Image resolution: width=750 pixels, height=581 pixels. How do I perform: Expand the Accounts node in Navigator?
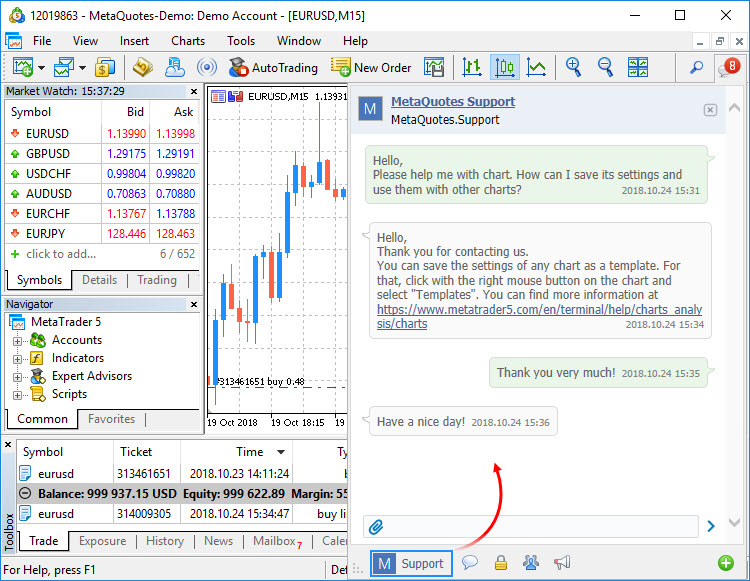click(x=17, y=341)
